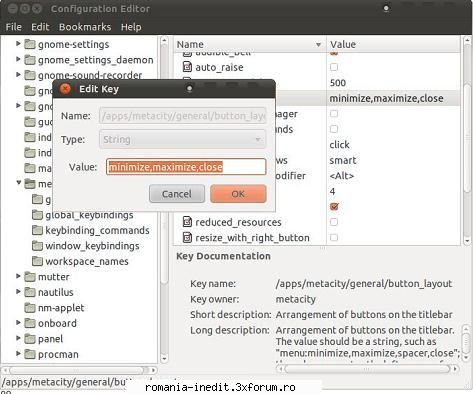The image size is (473, 394).
Task: Select the nm-applet folder icon
Action: (x=30, y=307)
